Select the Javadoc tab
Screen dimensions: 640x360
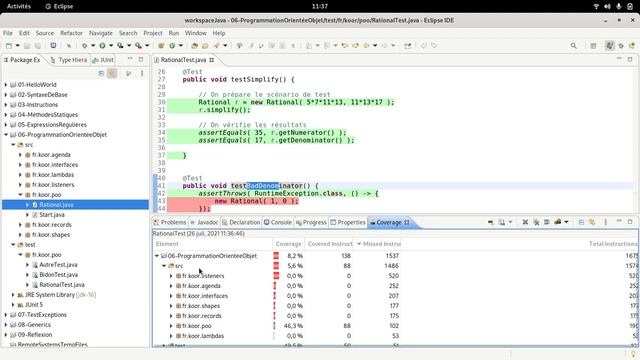pos(204,222)
